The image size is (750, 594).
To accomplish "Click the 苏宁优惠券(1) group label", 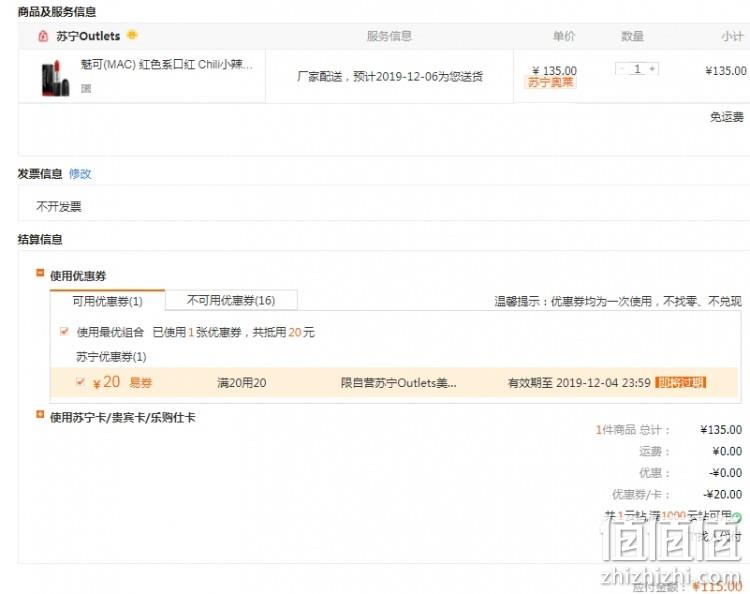I will (111, 357).
